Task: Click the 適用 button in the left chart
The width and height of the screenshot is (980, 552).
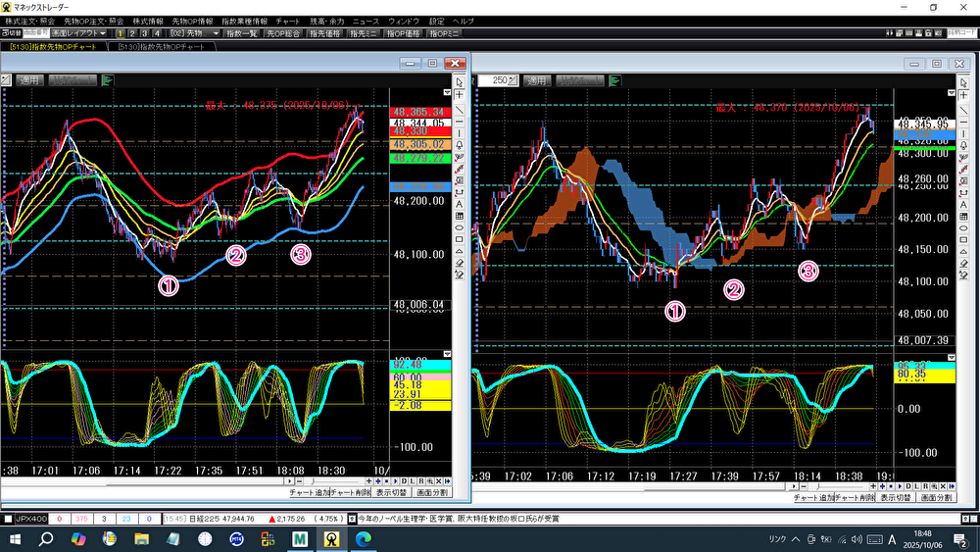Action: 29,80
